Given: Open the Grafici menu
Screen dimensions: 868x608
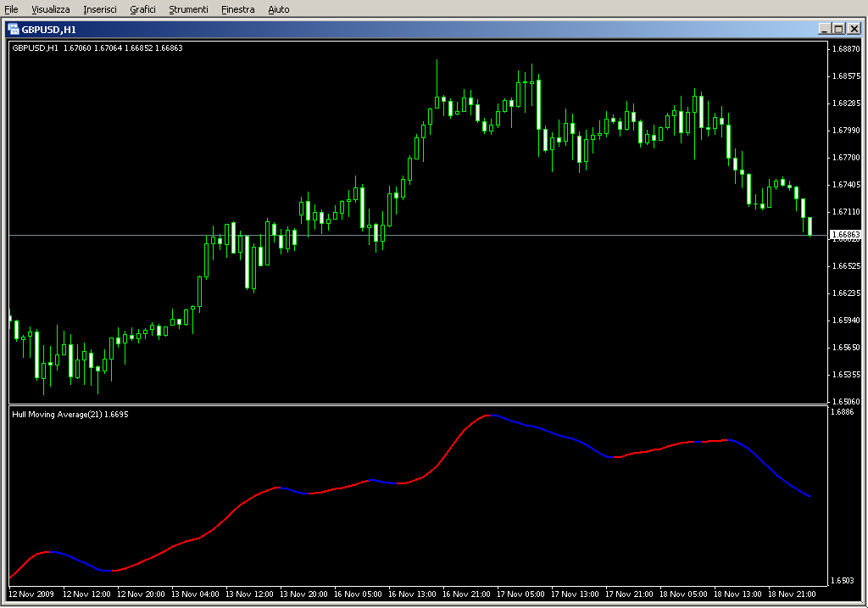Looking at the screenshot, I should point(142,9).
